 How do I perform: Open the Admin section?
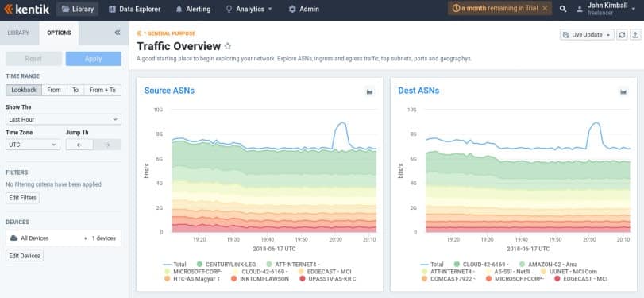tap(303, 9)
